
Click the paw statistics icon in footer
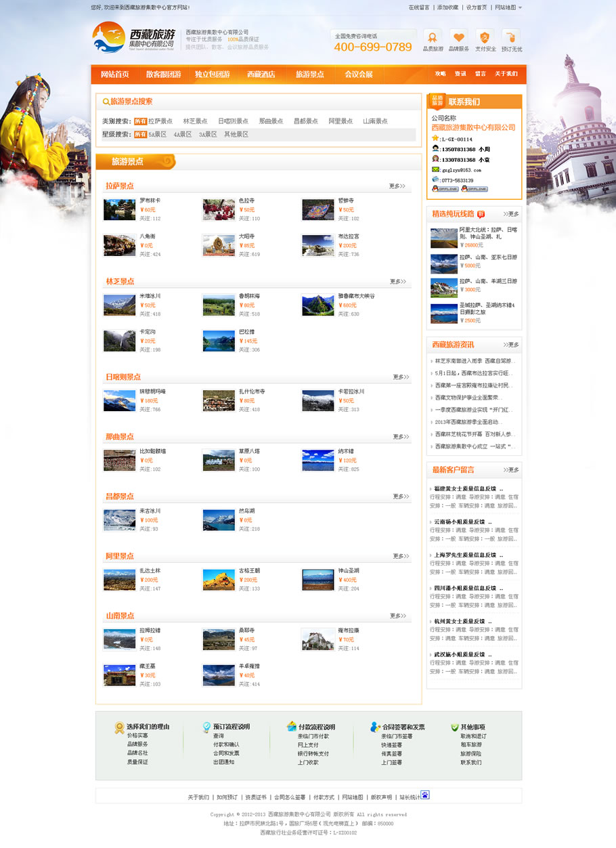click(x=425, y=794)
